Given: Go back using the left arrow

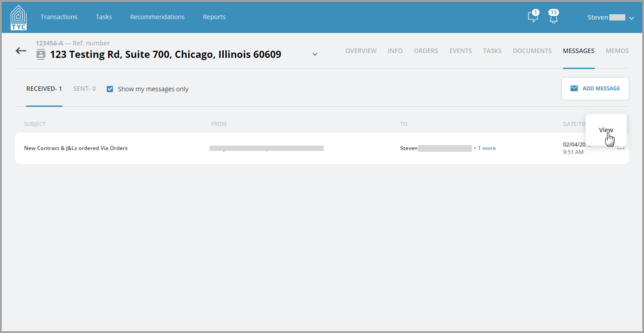Looking at the screenshot, I should [21, 51].
